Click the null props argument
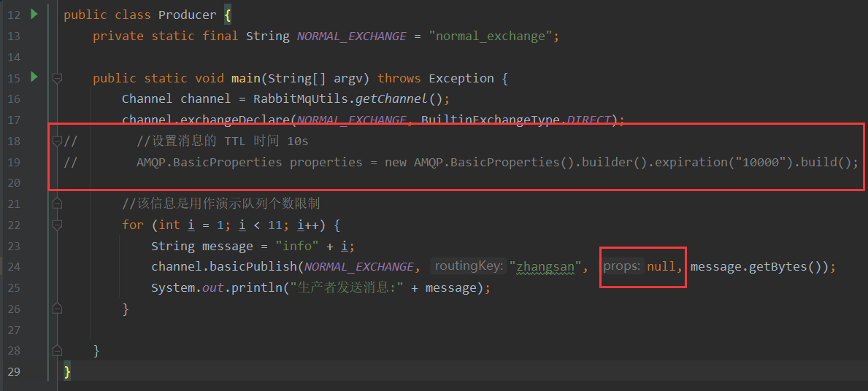The image size is (868, 391). (661, 267)
